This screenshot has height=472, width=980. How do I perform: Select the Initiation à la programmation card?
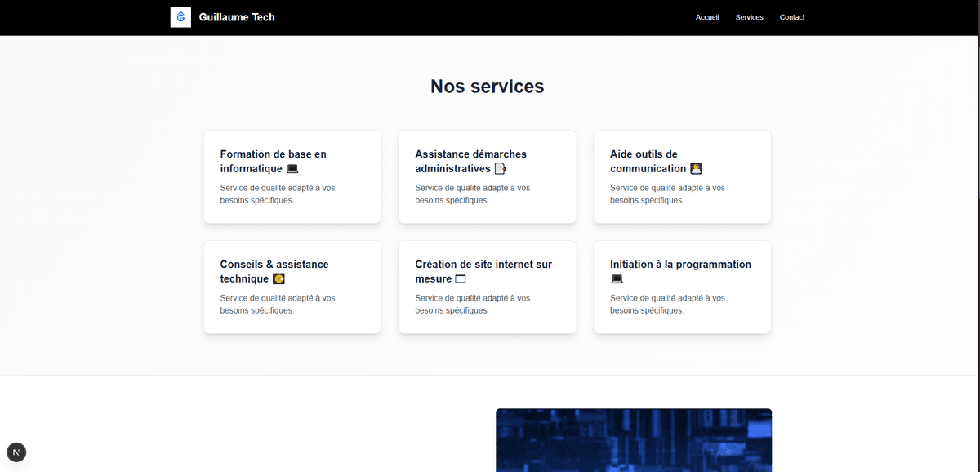(682, 287)
